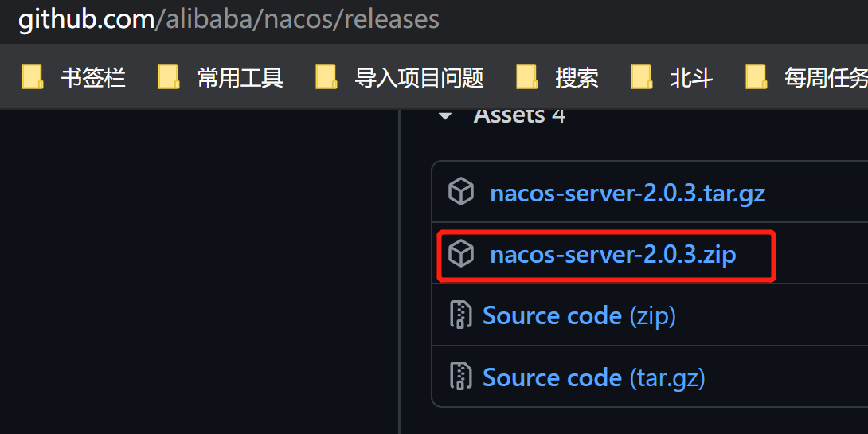The width and height of the screenshot is (868, 434).
Task: Download Source code (zip)
Action: coord(579,316)
